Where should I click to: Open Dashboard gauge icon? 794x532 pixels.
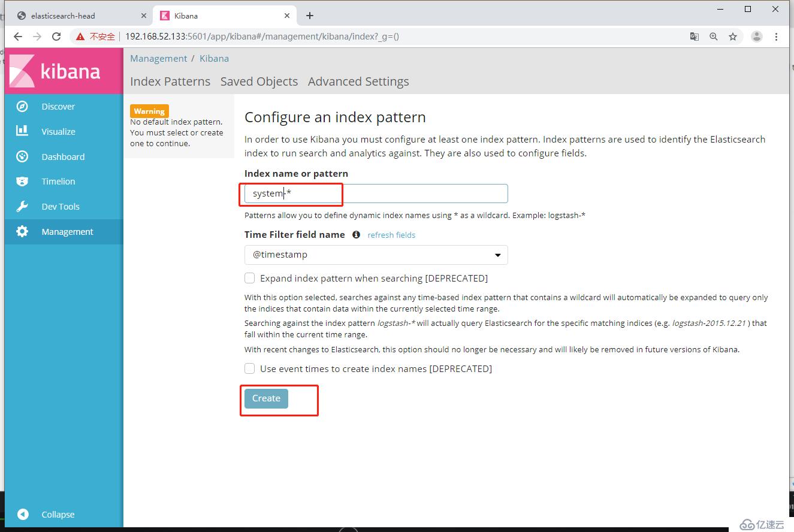tap(22, 156)
